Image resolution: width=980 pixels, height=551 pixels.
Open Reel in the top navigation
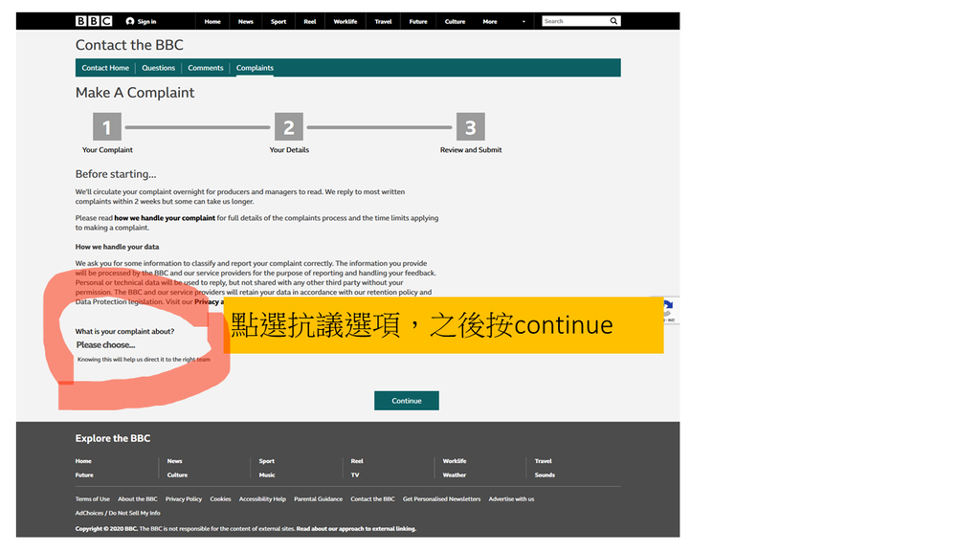310,21
